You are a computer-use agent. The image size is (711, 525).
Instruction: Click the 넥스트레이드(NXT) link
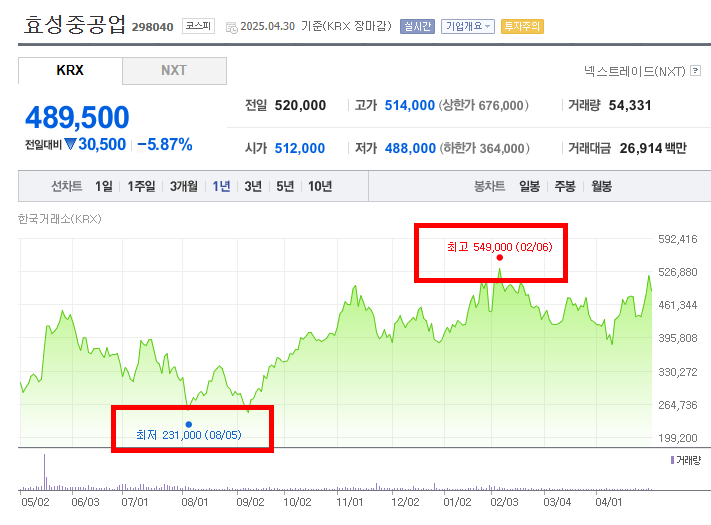click(x=634, y=71)
